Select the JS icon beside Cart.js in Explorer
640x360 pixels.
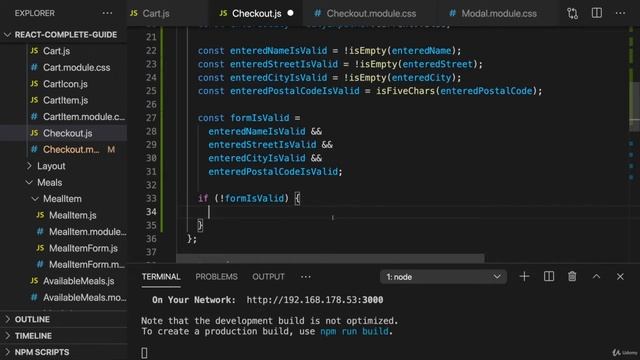34,51
